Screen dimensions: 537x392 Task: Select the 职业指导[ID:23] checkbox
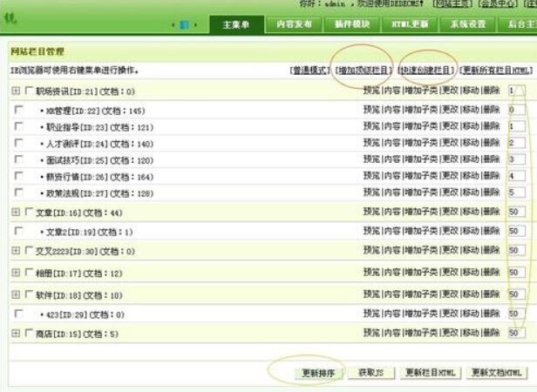(x=18, y=126)
